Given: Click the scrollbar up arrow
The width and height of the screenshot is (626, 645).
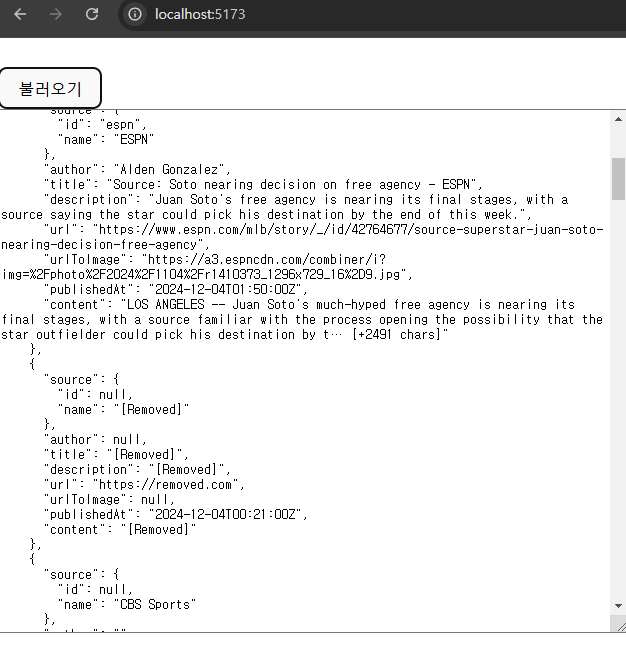Looking at the screenshot, I should tap(618, 119).
